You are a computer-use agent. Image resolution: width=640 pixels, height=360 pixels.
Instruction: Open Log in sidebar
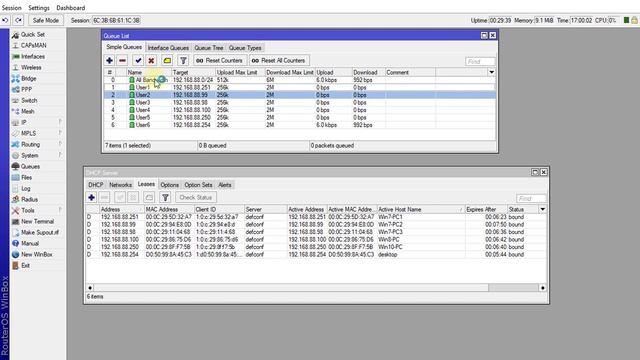click(x=25, y=189)
